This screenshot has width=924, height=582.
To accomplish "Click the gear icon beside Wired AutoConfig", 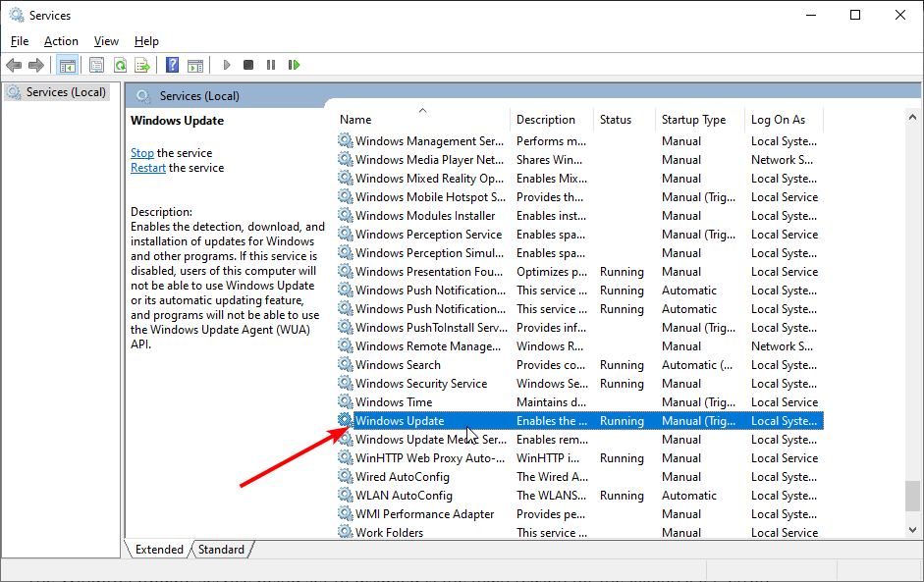I will tap(345, 476).
